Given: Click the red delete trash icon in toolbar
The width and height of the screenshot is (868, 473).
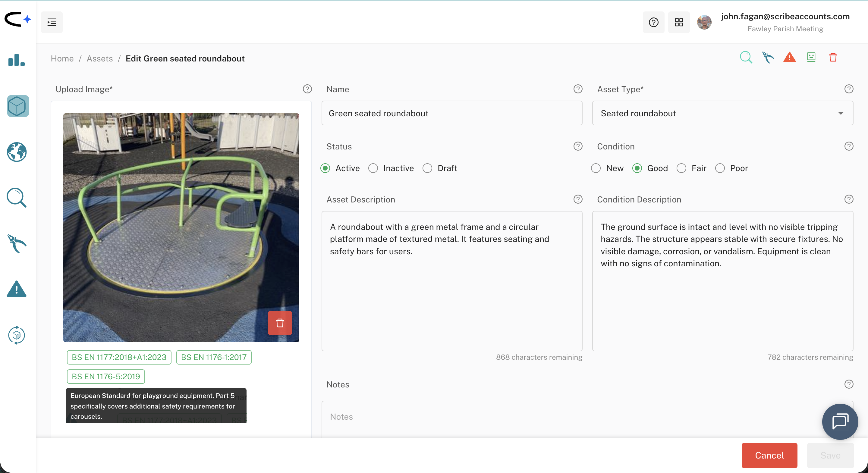Looking at the screenshot, I should click(833, 57).
